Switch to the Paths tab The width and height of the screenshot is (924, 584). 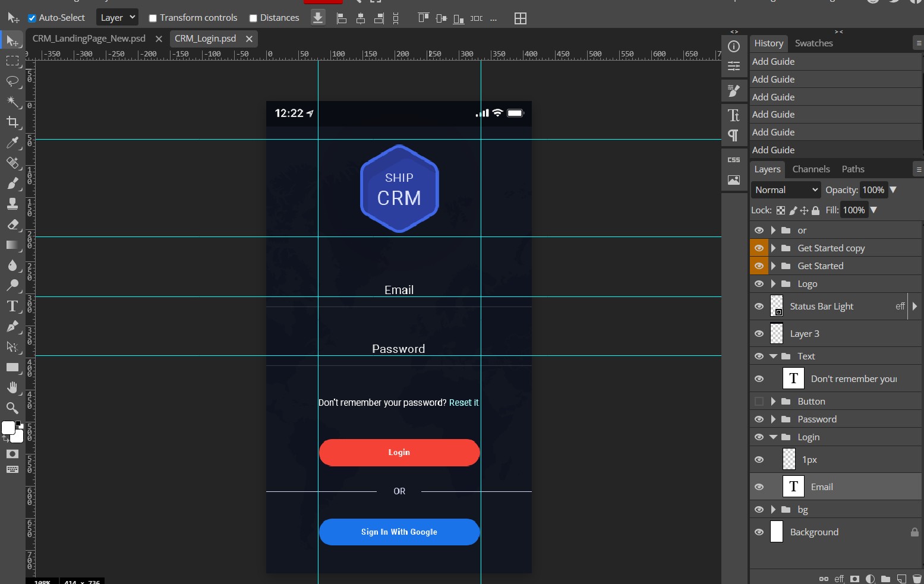pyautogui.click(x=853, y=169)
